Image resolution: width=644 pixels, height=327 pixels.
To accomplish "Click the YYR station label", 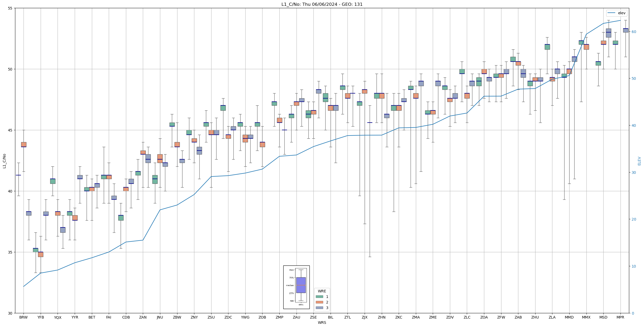I will pyautogui.click(x=75, y=317).
